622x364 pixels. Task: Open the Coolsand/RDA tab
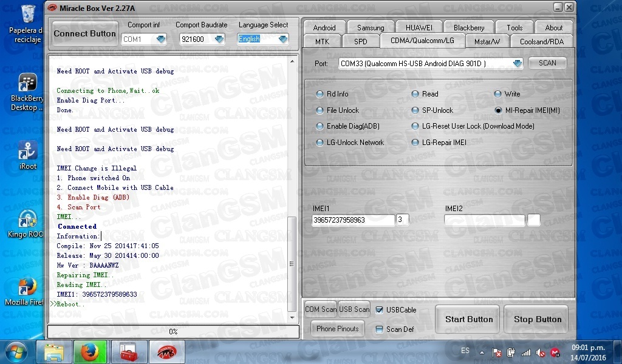click(541, 42)
